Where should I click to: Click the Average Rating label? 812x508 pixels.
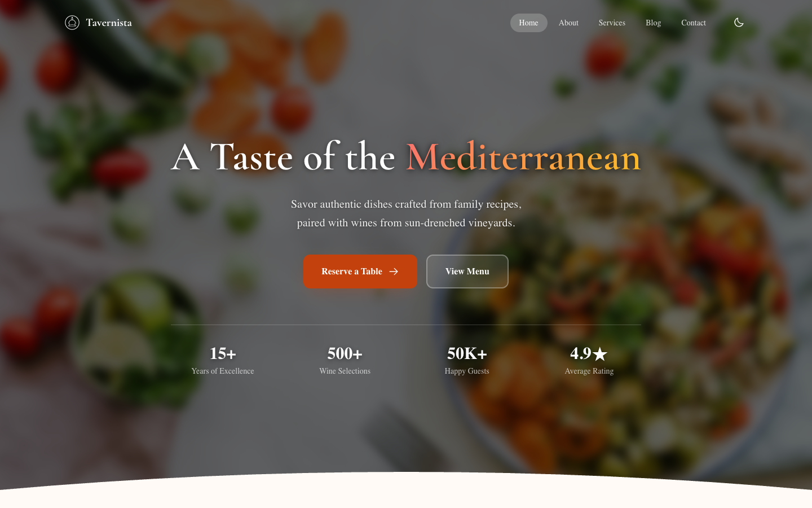589,371
